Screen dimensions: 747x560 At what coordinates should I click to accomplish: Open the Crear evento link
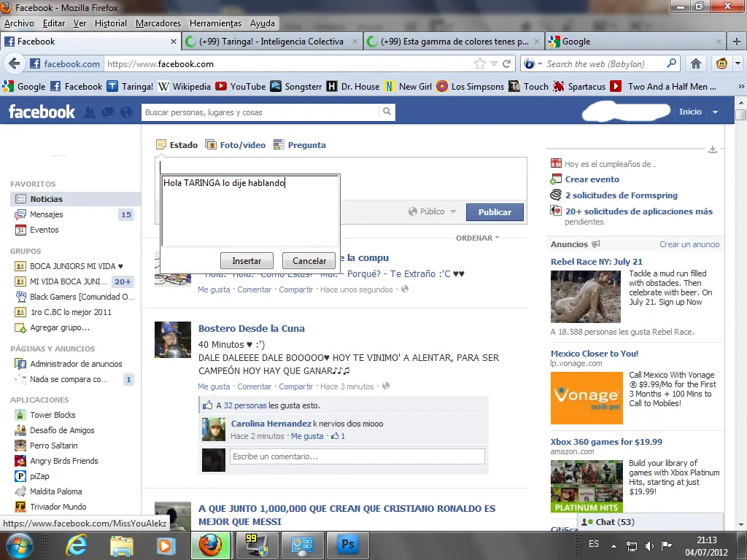click(x=592, y=179)
